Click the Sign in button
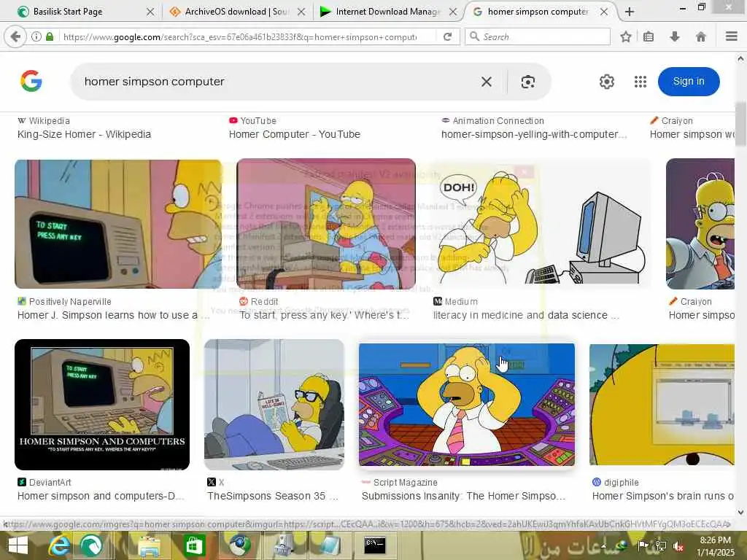 click(689, 82)
